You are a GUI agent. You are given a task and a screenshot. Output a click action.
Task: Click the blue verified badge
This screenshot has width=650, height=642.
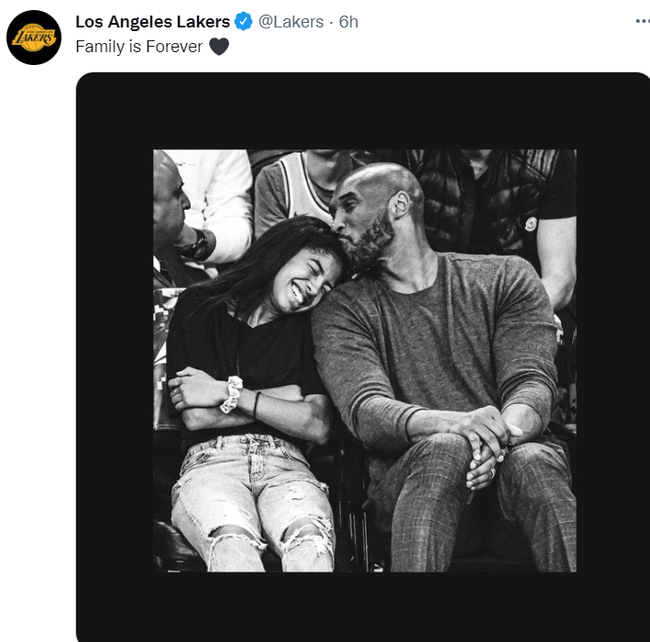pyautogui.click(x=243, y=22)
